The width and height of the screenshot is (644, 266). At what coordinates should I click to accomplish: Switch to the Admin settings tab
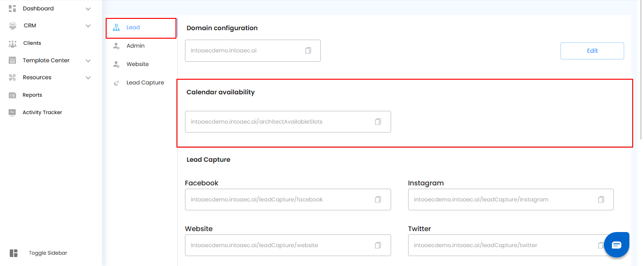click(135, 46)
